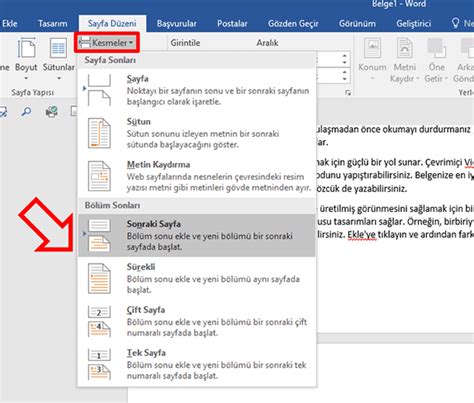Open the Gözden Geçir tab

tap(293, 24)
